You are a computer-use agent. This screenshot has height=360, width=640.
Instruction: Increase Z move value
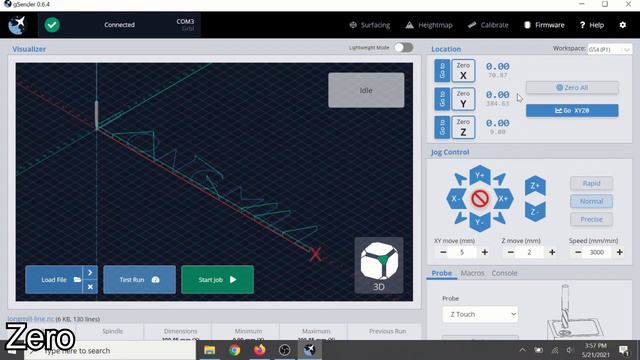point(552,252)
